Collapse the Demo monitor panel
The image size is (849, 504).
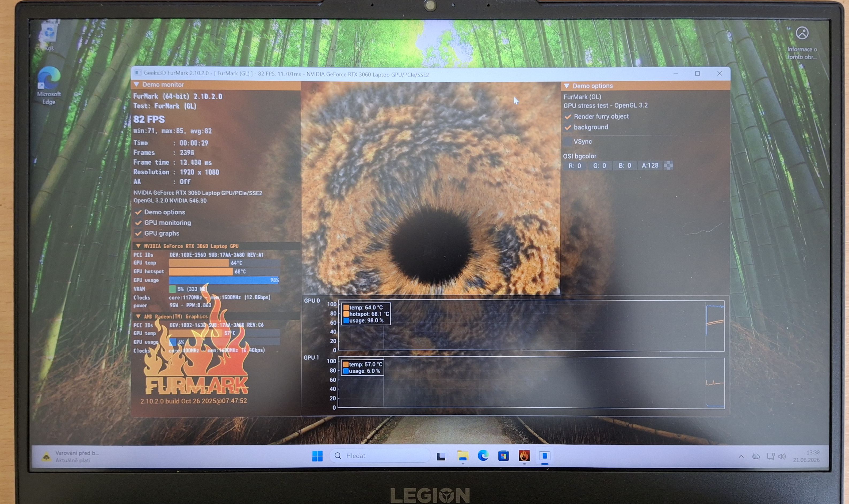point(136,84)
